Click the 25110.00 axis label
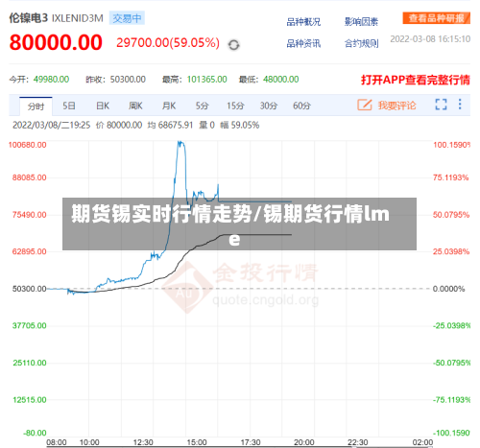Viewport: 480px width, 448px height. (x=30, y=363)
